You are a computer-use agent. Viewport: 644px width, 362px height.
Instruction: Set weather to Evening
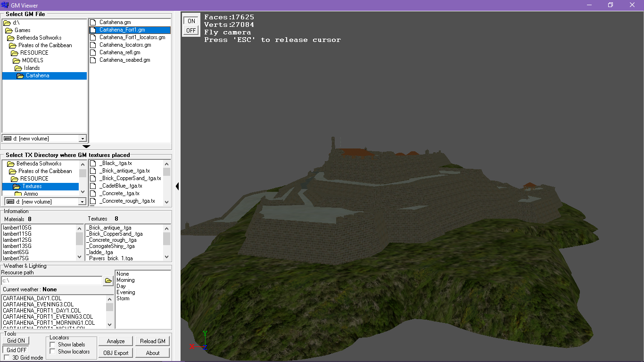(x=126, y=292)
